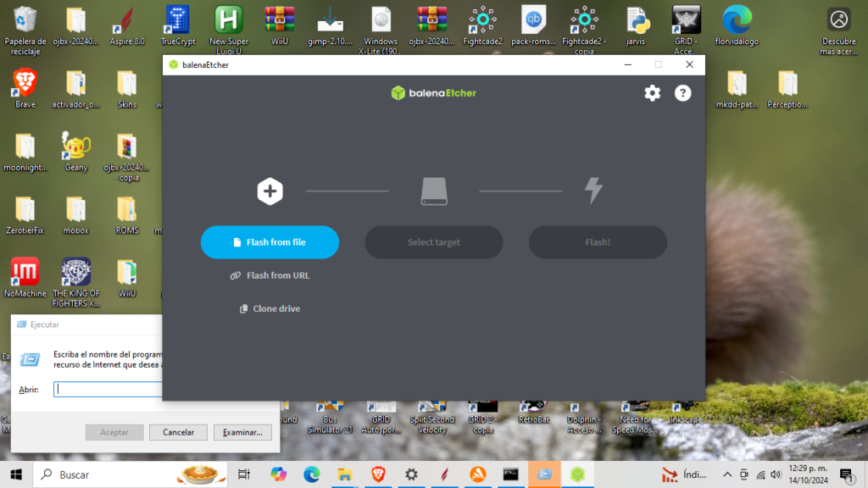This screenshot has width=868, height=488.
Task: Select the Perceptio folder on desktop
Action: [x=787, y=88]
